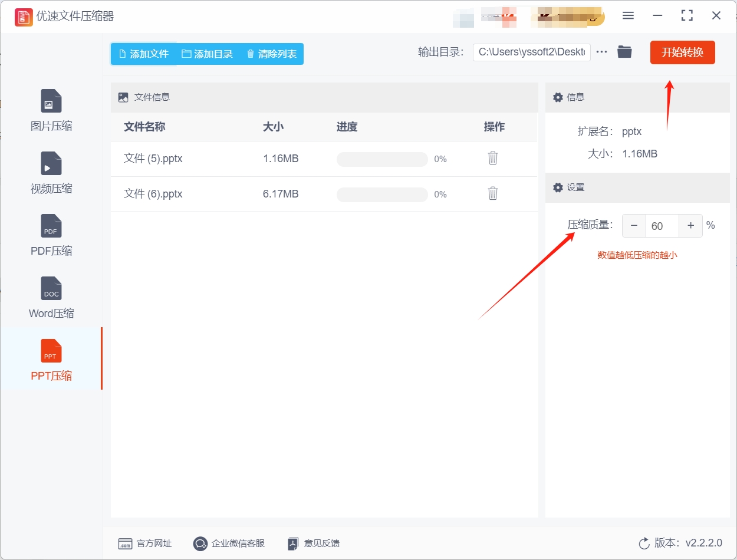Click the gear icon next to 信息
This screenshot has width=737, height=560.
click(x=558, y=97)
